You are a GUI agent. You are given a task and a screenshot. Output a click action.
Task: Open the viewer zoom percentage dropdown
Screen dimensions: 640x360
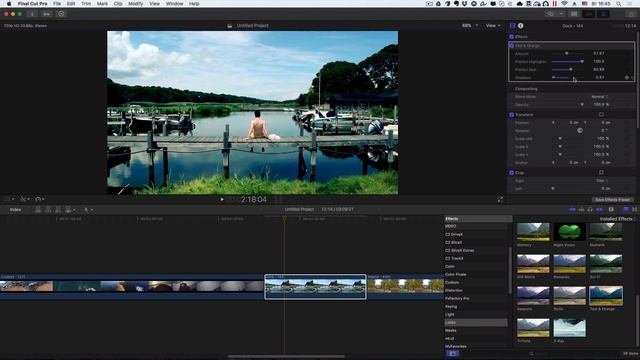(470, 26)
